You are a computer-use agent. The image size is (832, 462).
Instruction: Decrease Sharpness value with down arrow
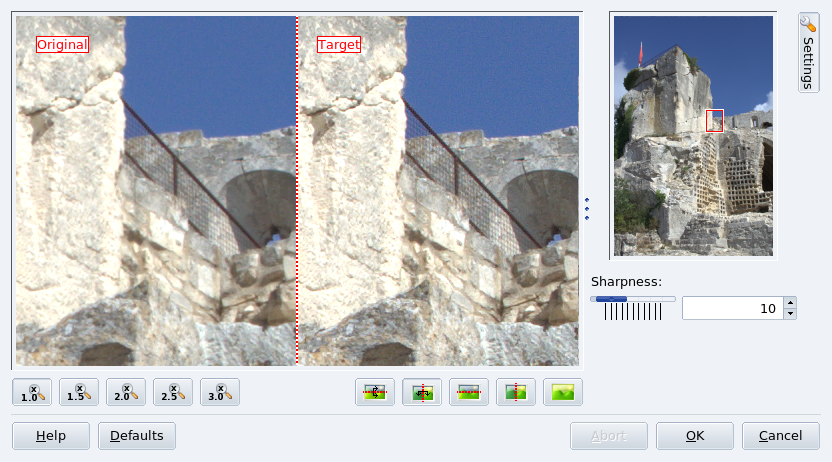coord(790,314)
